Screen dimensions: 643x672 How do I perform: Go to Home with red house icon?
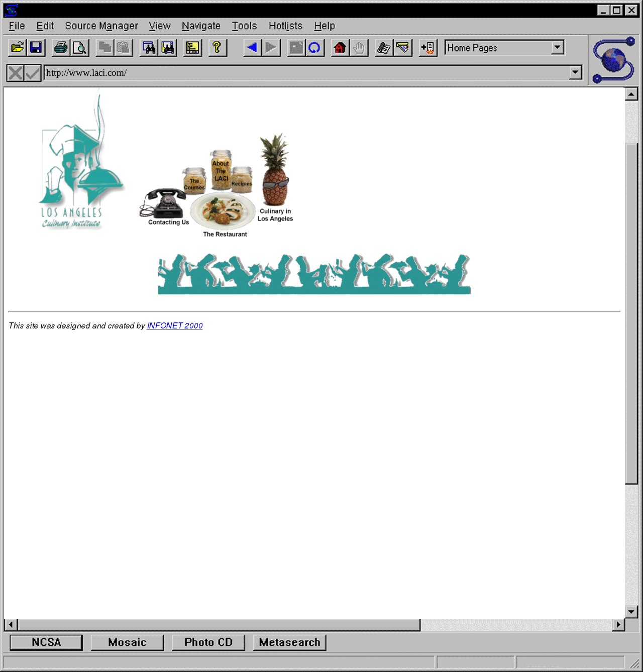click(340, 48)
